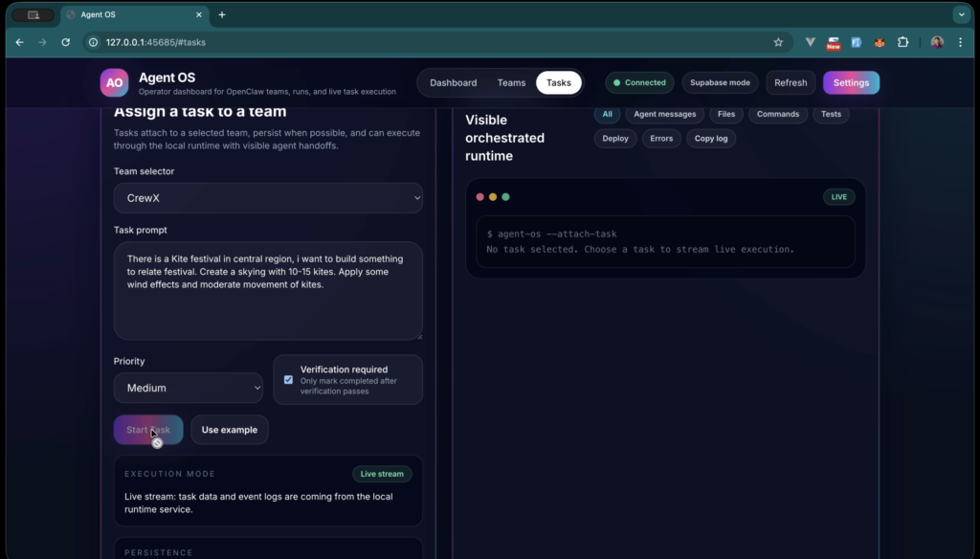Toggle the Deploy filter chip
This screenshot has height=559, width=980.
click(614, 138)
